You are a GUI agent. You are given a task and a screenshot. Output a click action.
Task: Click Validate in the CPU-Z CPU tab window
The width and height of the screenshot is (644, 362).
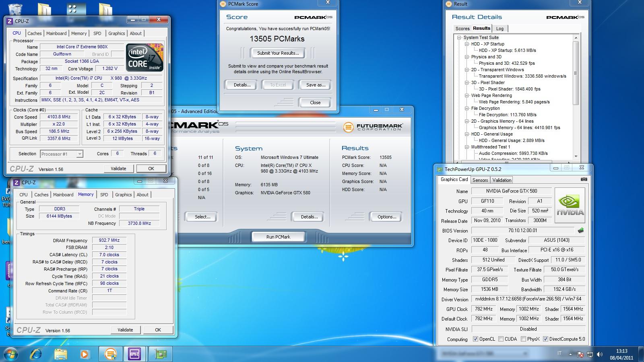tap(118, 169)
